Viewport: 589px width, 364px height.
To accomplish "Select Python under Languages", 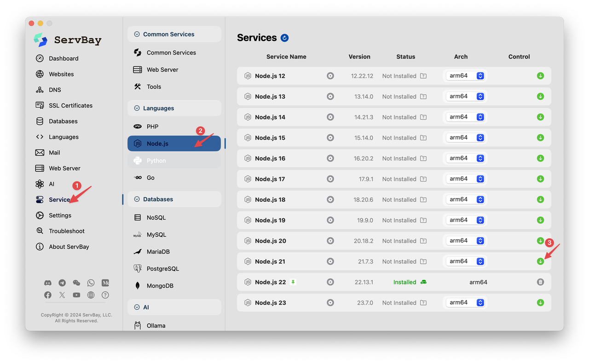I will [x=174, y=160].
